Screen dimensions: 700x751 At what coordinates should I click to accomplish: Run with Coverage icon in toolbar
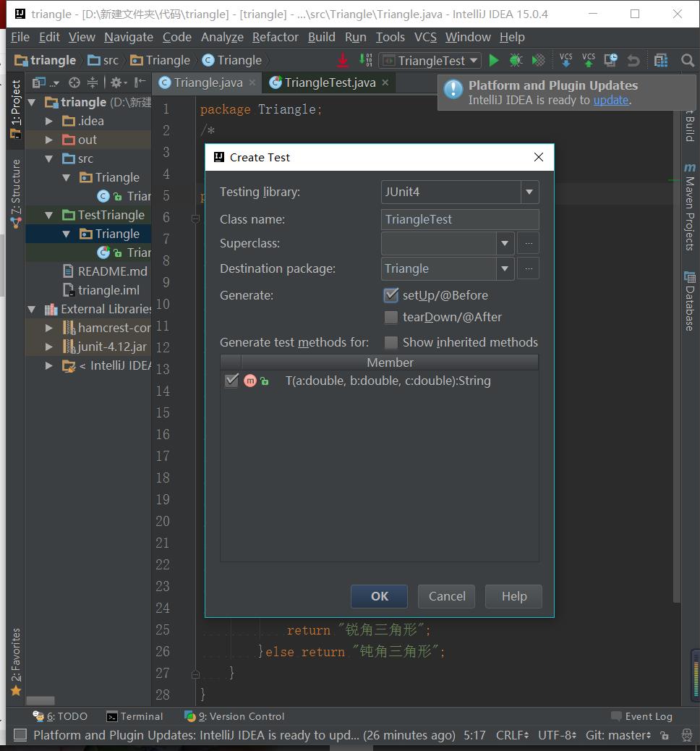click(x=538, y=60)
